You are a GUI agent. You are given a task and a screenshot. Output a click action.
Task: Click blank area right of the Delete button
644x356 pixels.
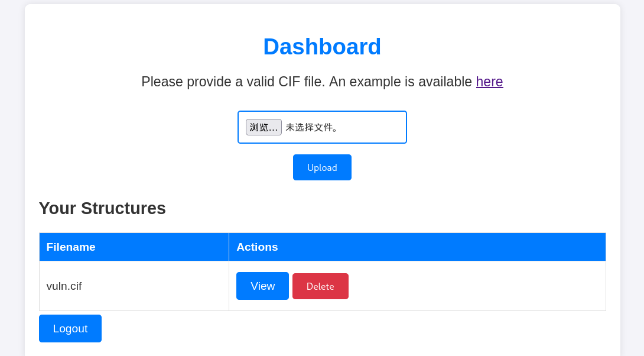click(x=473, y=286)
